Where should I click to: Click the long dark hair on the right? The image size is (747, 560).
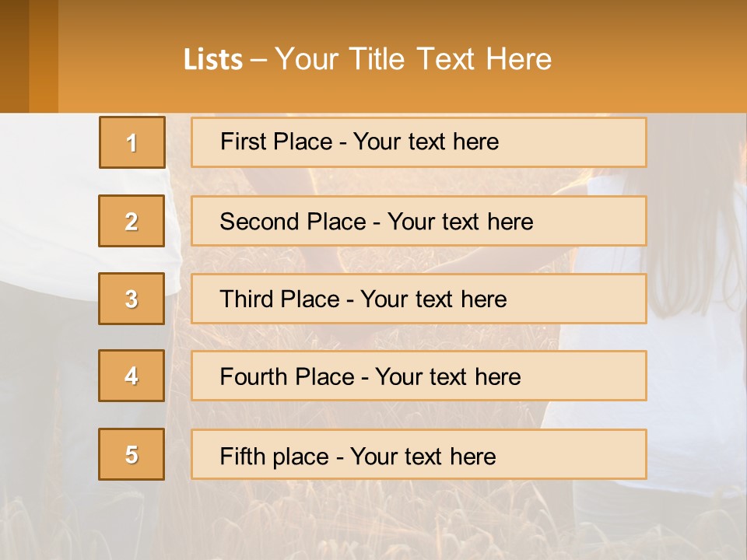pyautogui.click(x=693, y=257)
